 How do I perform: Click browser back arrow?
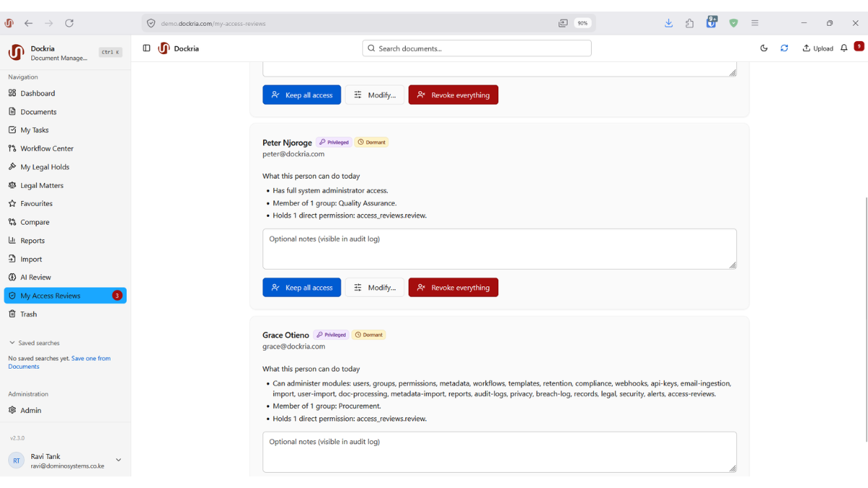(x=29, y=23)
